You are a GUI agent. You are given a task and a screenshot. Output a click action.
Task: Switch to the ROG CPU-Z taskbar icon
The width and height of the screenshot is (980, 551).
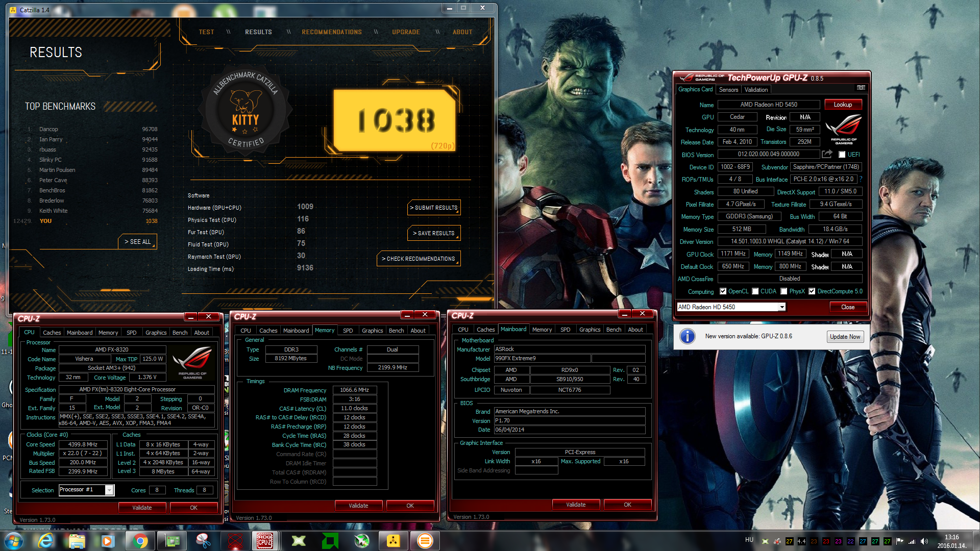tap(264, 541)
